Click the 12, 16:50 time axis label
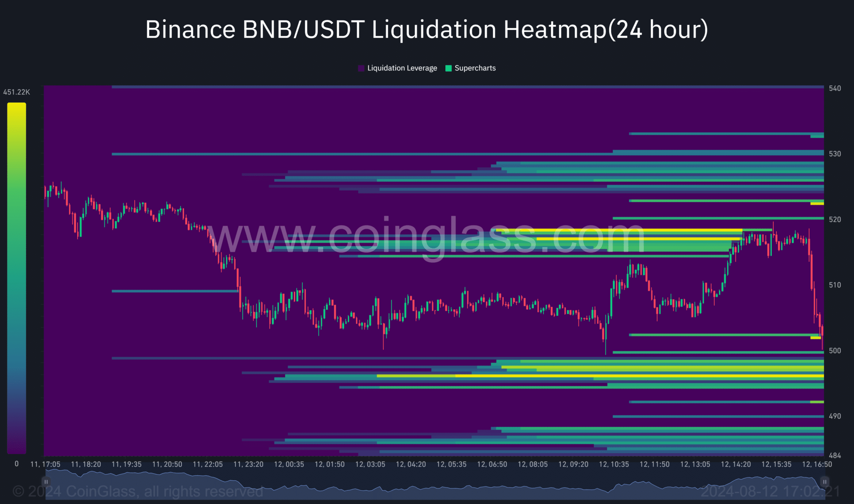 tap(816, 464)
